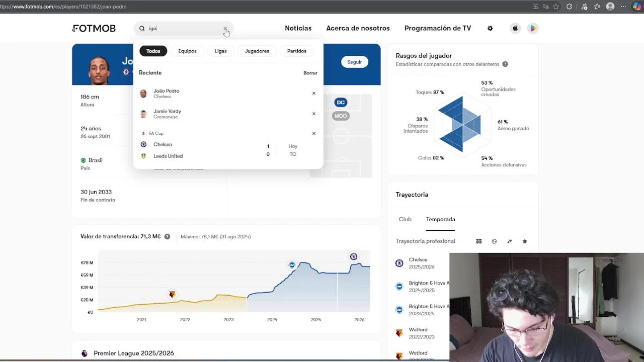Viewport: 644px width, 362px height.
Task: Click the assists boot icon in Trayectoria
Action: 509,241
